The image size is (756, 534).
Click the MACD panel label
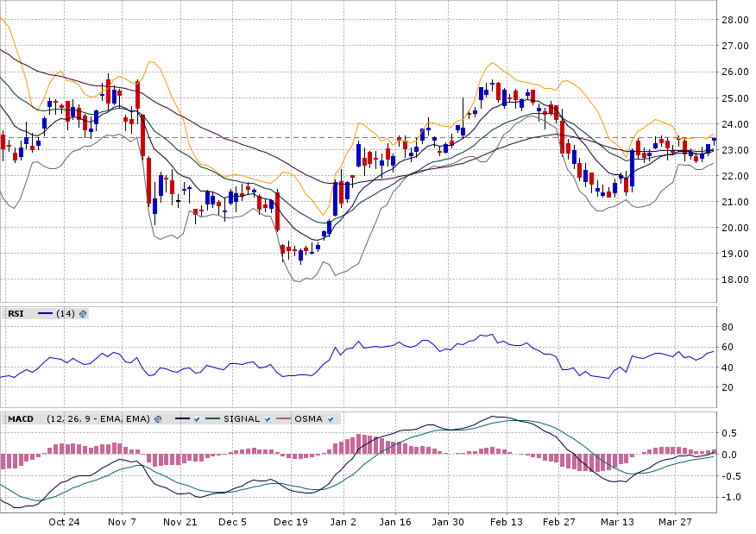pyautogui.click(x=21, y=419)
